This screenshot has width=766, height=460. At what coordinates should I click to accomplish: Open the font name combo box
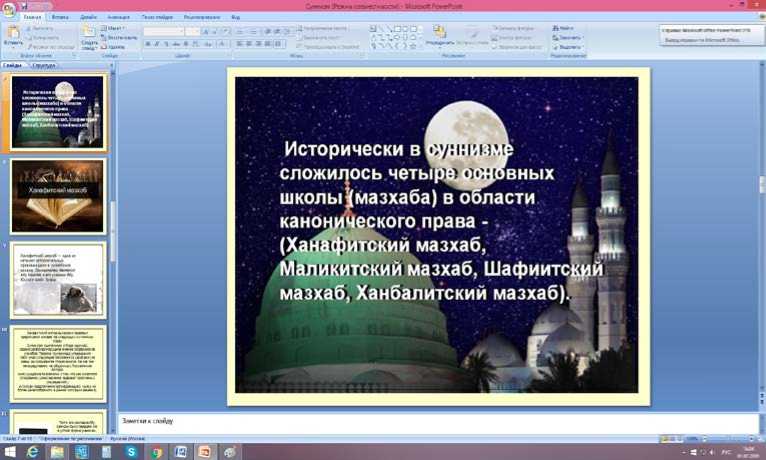tap(163, 32)
